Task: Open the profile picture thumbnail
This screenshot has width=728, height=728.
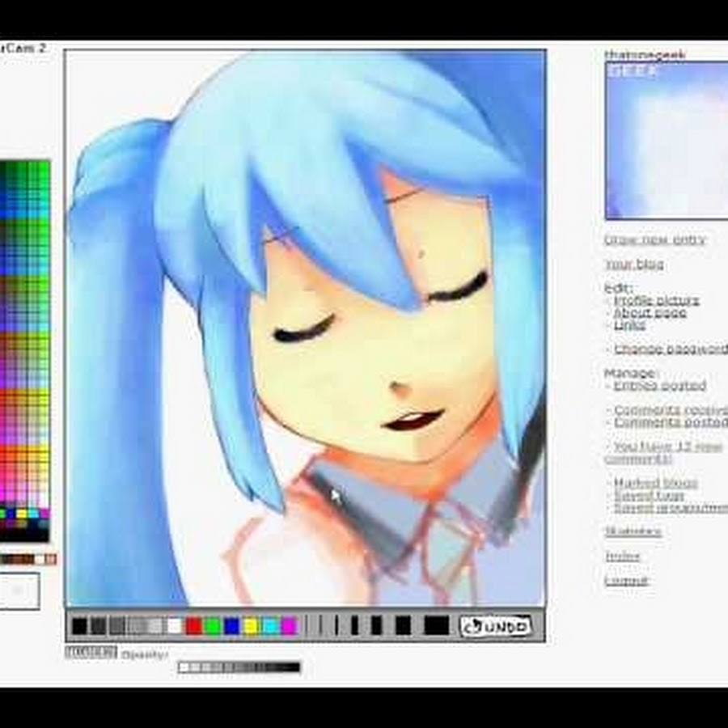Action: click(667, 141)
